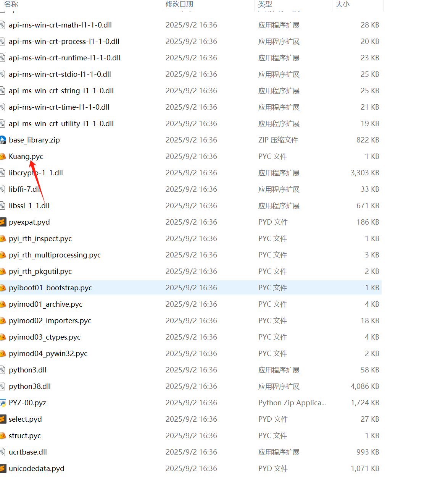The image size is (448, 479).
Task: Select the pyiboot01_bootstrap.pyc file name
Action: tap(50, 288)
